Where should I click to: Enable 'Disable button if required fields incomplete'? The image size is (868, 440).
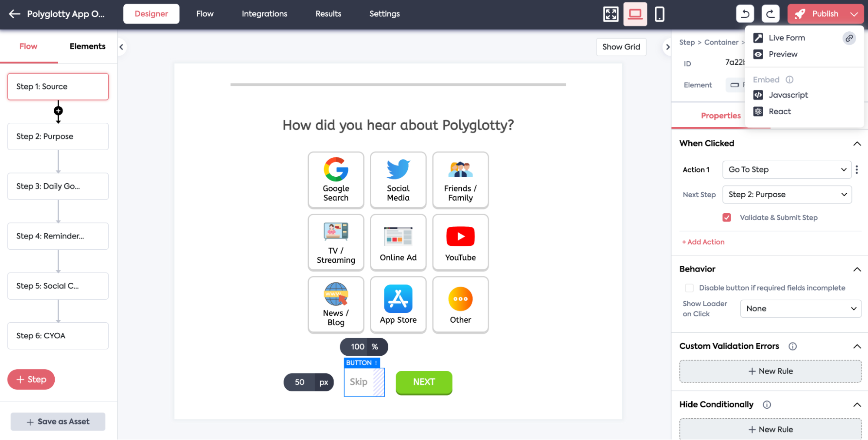pos(689,288)
